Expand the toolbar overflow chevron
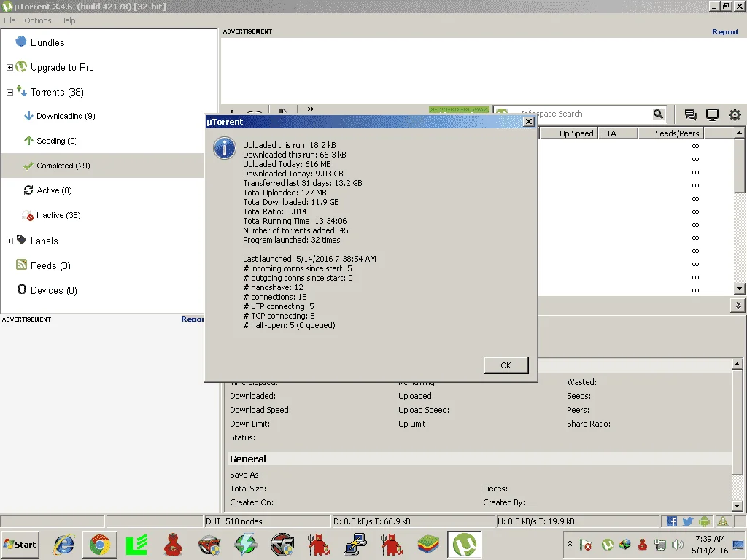The height and width of the screenshot is (560, 747). 311,109
